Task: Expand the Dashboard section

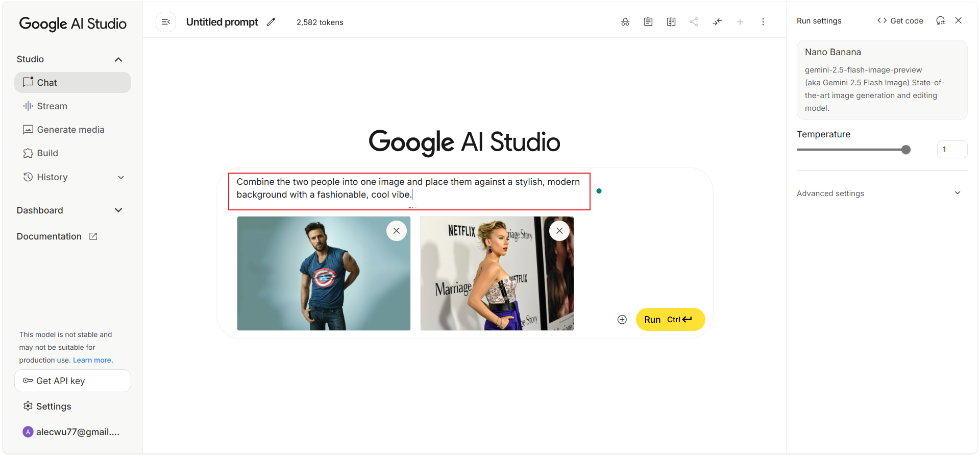Action: [118, 210]
